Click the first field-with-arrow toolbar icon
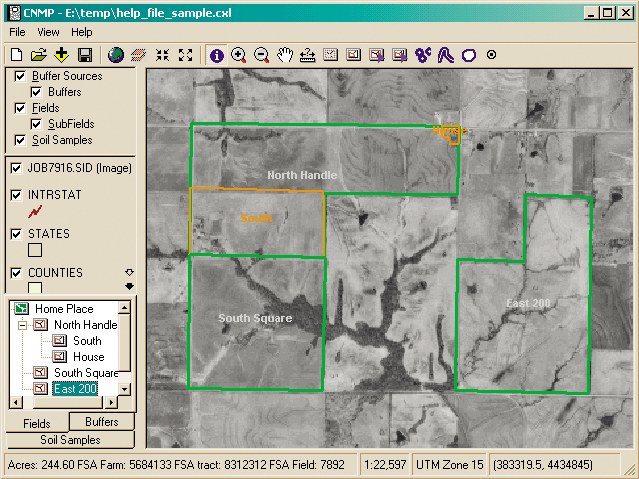The image size is (639, 479). (x=377, y=55)
